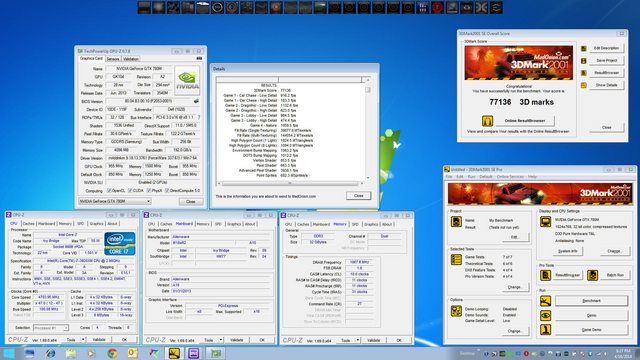Open Caches tab in the CPU-Z processor window

click(x=28, y=224)
